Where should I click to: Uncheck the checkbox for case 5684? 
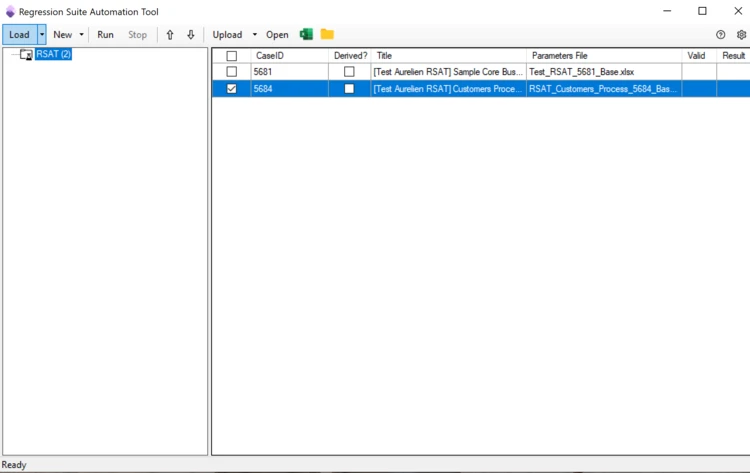pos(232,89)
